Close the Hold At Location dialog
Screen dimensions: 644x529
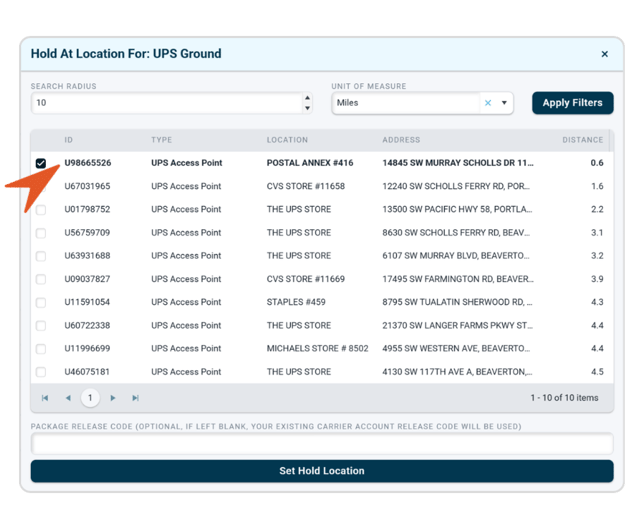(x=604, y=54)
